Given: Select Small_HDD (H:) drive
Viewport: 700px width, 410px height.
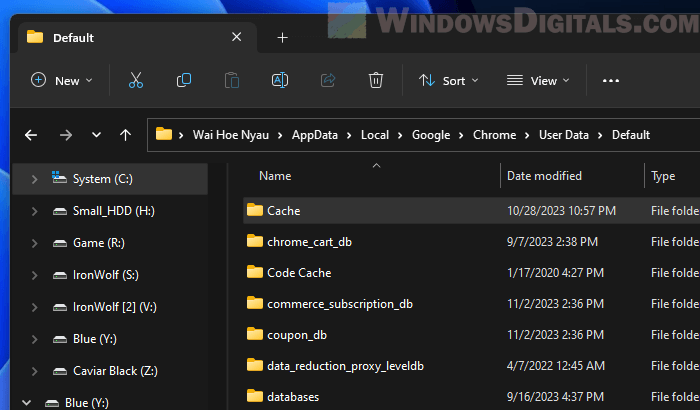Looking at the screenshot, I should point(110,211).
